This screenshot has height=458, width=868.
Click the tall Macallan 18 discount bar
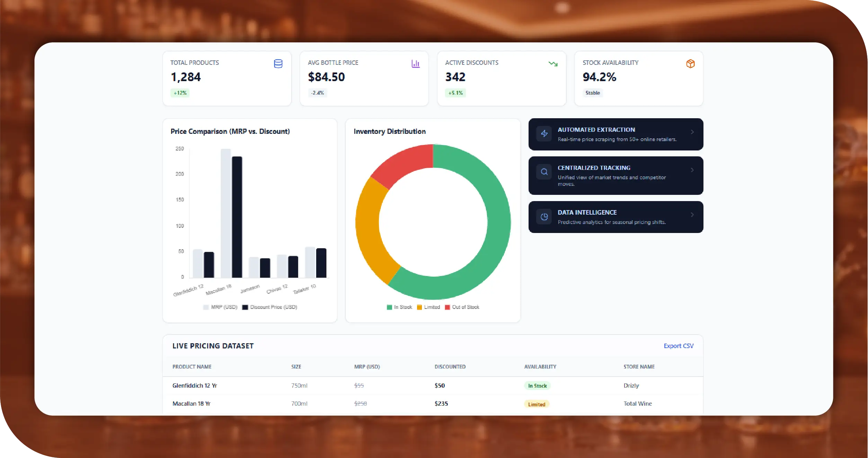tap(237, 217)
